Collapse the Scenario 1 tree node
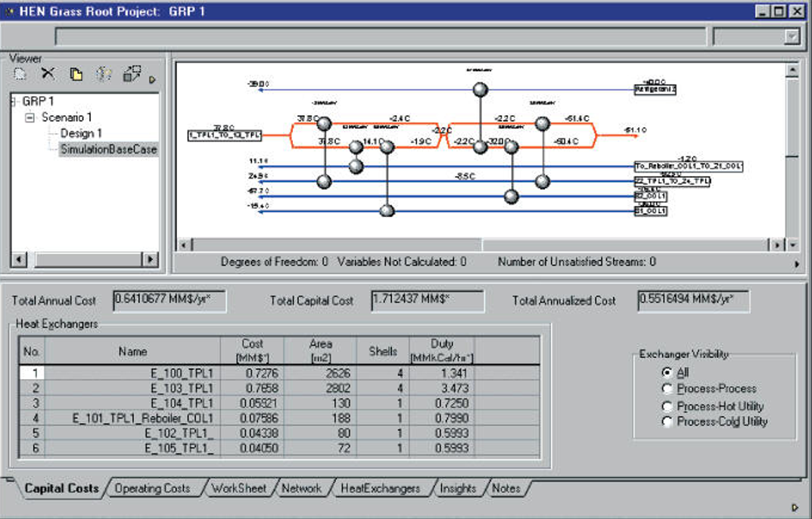Viewport: 812px width, 519px height. (30, 117)
